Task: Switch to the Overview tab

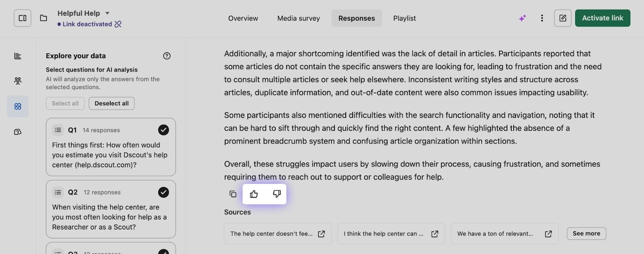Action: point(243,18)
